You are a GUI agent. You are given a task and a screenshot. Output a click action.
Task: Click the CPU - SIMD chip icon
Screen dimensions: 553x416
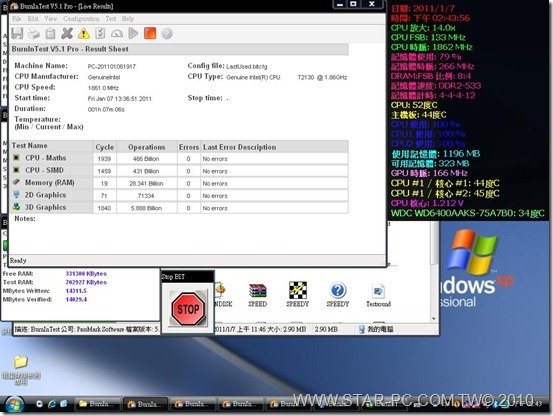pos(16,170)
